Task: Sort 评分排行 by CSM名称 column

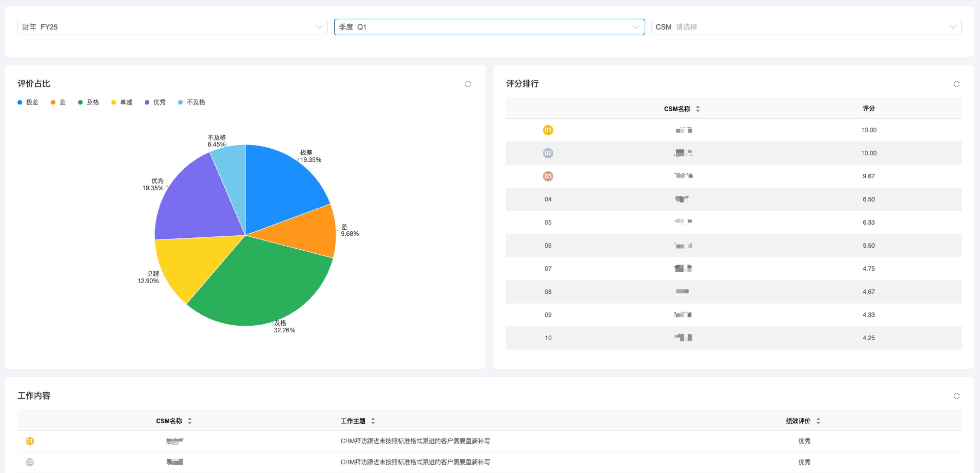Action: point(697,109)
